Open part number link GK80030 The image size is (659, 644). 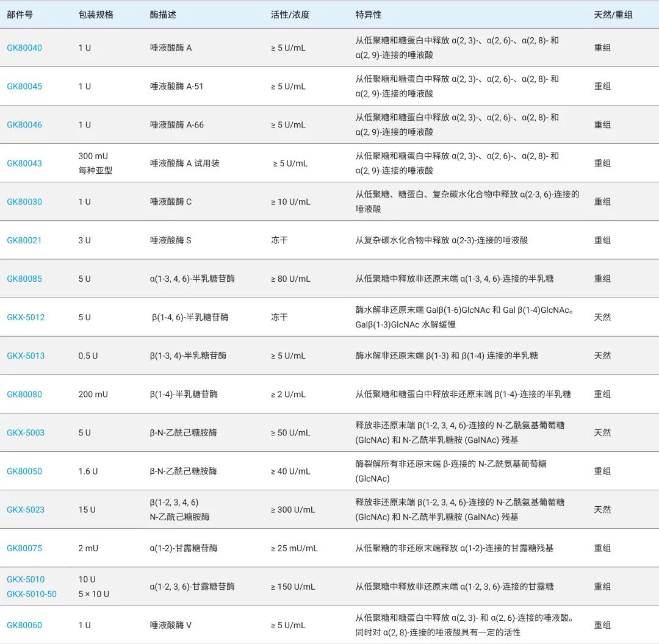(24, 202)
